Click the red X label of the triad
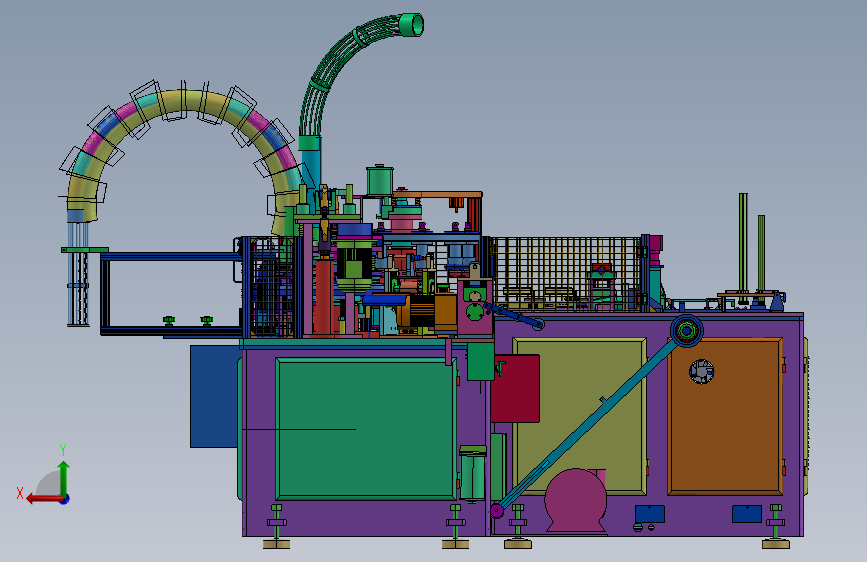Viewport: 867px width, 562px height. click(x=20, y=493)
